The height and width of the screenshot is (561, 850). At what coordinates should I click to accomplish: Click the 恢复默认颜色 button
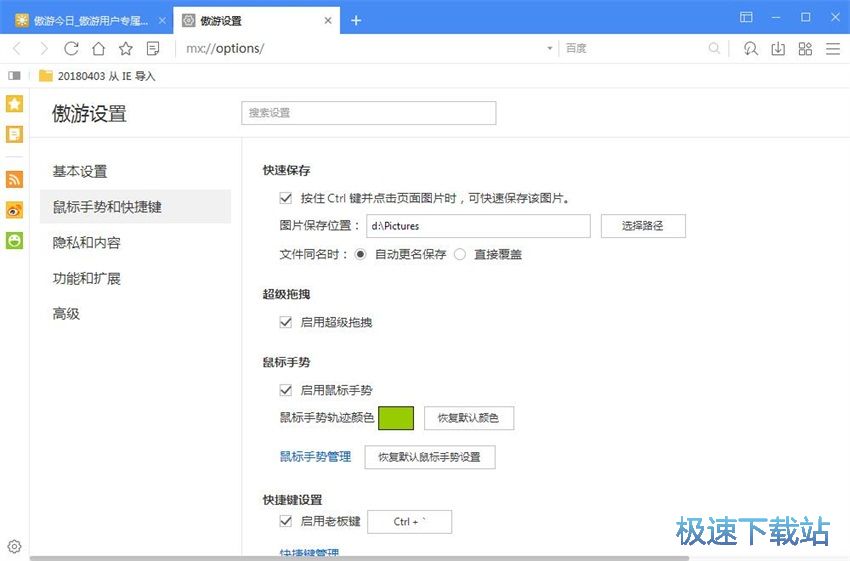[x=468, y=418]
